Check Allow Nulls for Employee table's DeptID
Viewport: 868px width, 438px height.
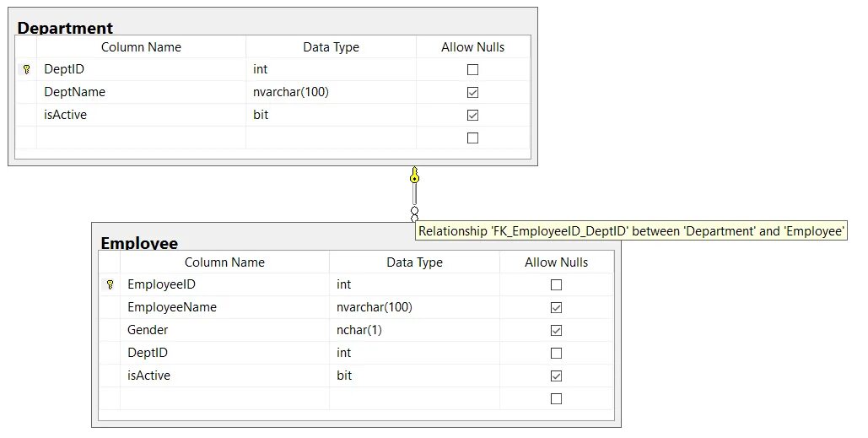556,353
